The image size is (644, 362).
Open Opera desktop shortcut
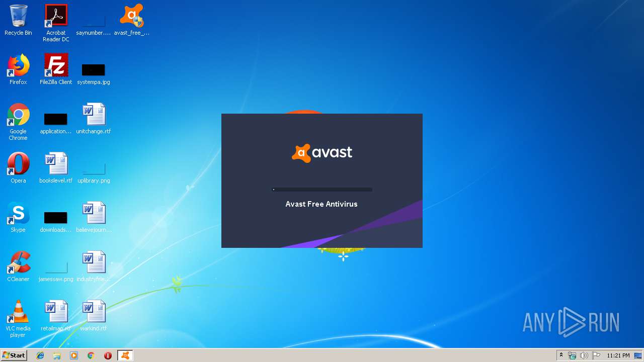pyautogui.click(x=18, y=168)
